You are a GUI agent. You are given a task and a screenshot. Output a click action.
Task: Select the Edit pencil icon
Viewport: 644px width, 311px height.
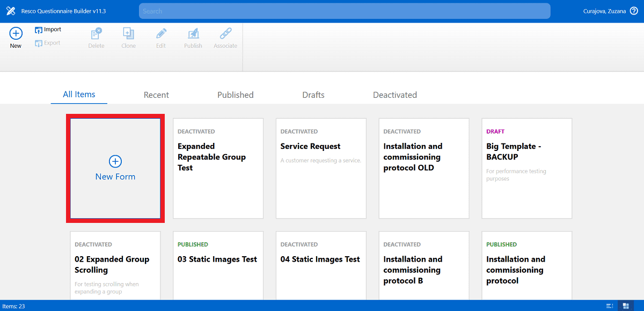point(161,33)
